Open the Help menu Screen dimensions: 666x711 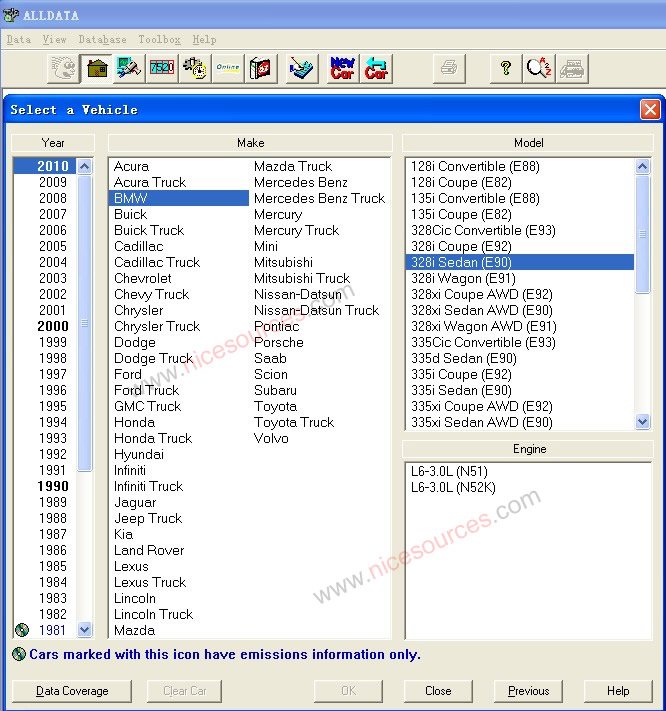204,39
